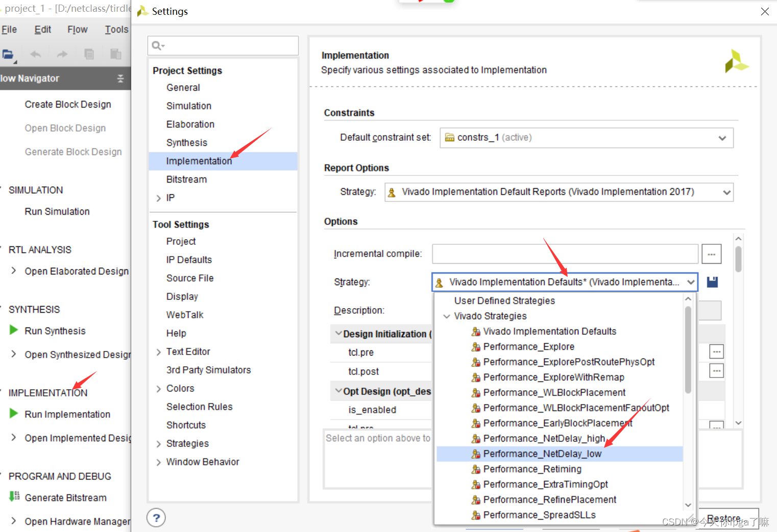The width and height of the screenshot is (777, 532).
Task: Expand the Window Behavior node
Action: pos(159,462)
